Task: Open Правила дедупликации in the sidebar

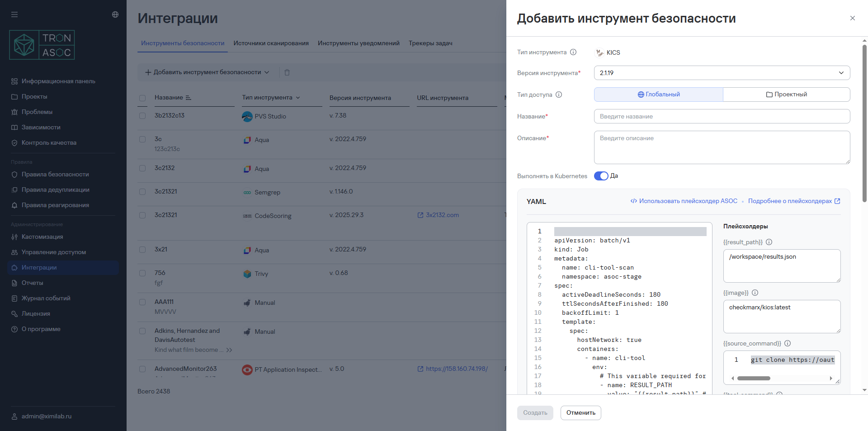Action: (55, 190)
